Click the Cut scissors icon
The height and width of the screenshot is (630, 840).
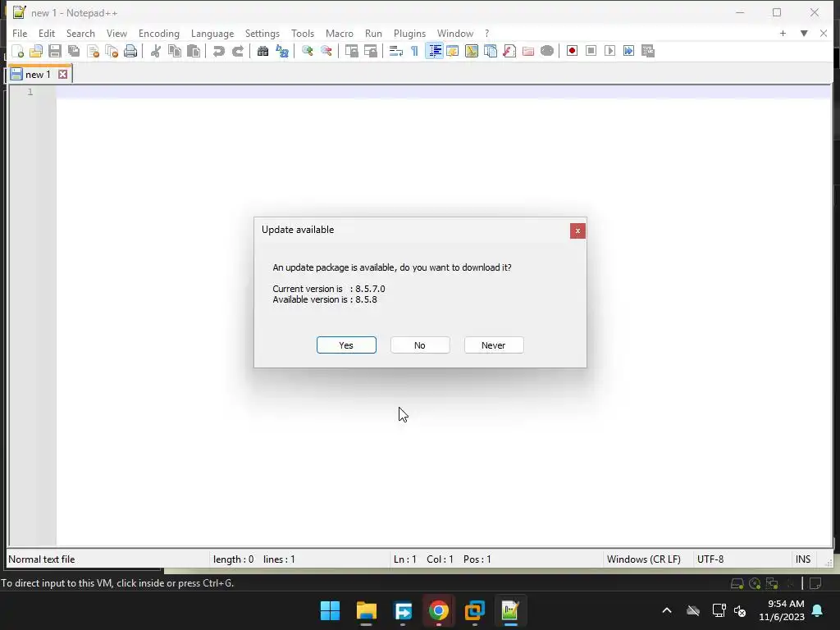tap(156, 51)
